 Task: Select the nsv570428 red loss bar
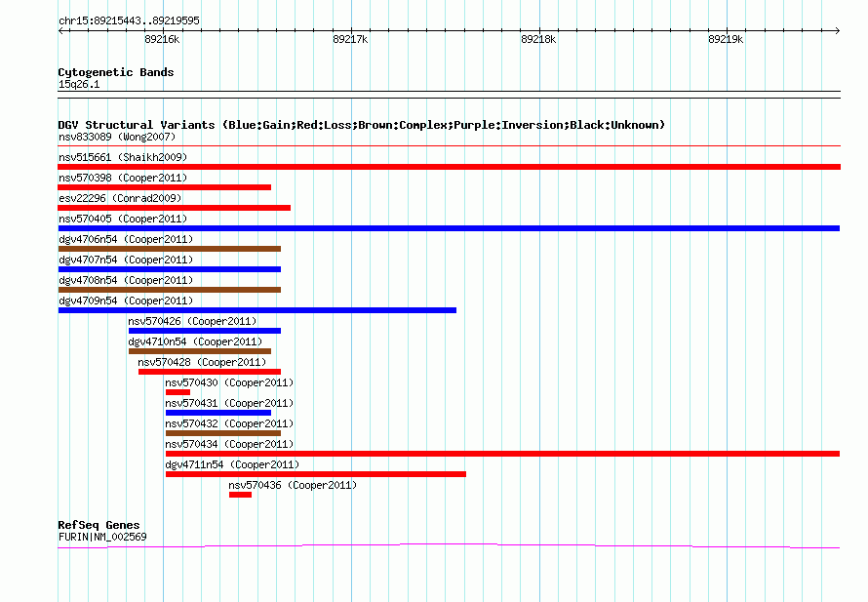coord(210,372)
